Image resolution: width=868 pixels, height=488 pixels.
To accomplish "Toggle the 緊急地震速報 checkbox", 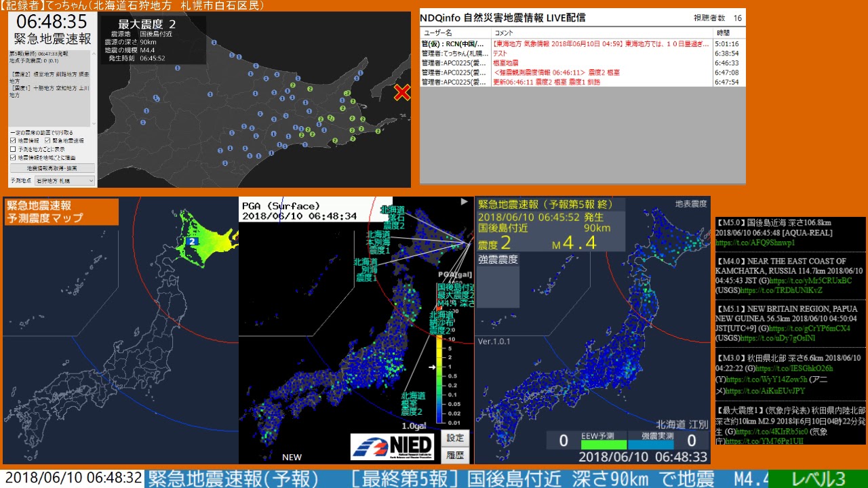I will coord(48,140).
